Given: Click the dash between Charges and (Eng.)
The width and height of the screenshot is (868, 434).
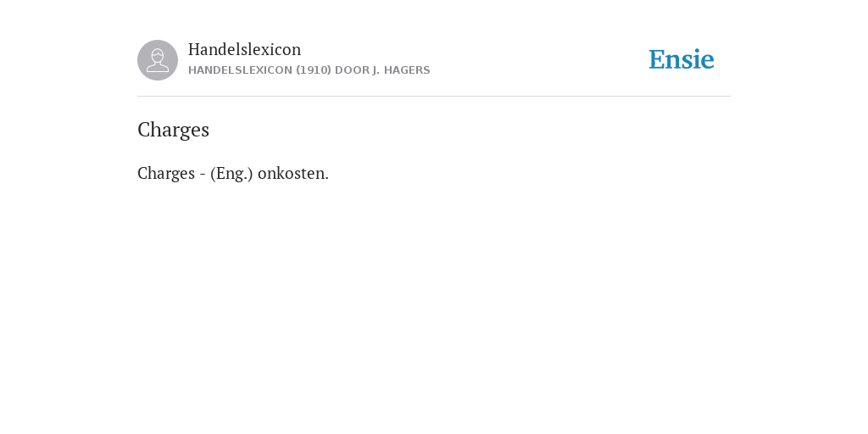Looking at the screenshot, I should click(203, 175).
